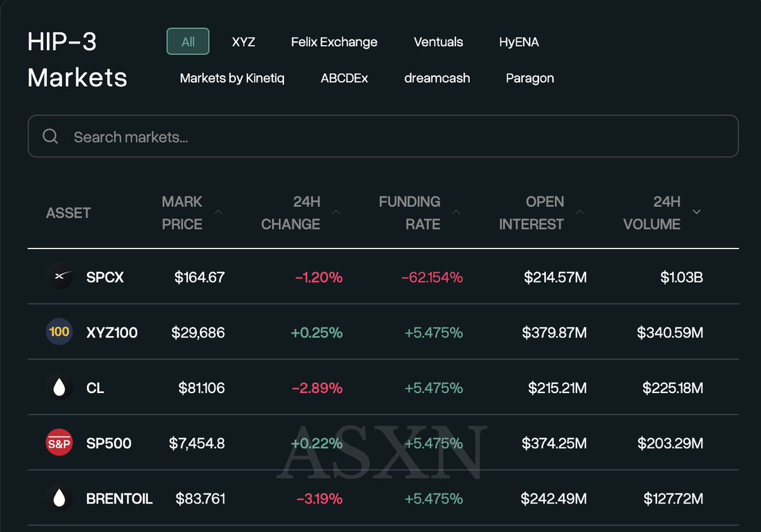This screenshot has height=532, width=761.
Task: Click into the Search markets field
Action: coord(383,136)
